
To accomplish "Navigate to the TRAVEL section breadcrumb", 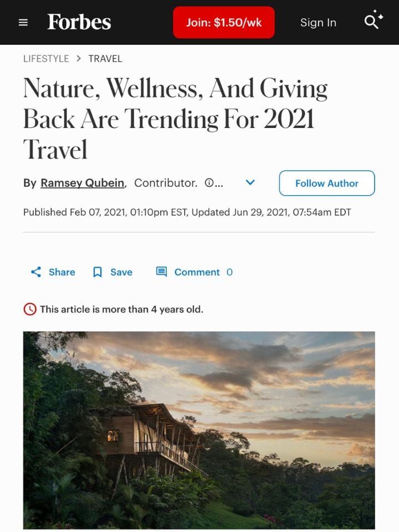I will pos(105,58).
